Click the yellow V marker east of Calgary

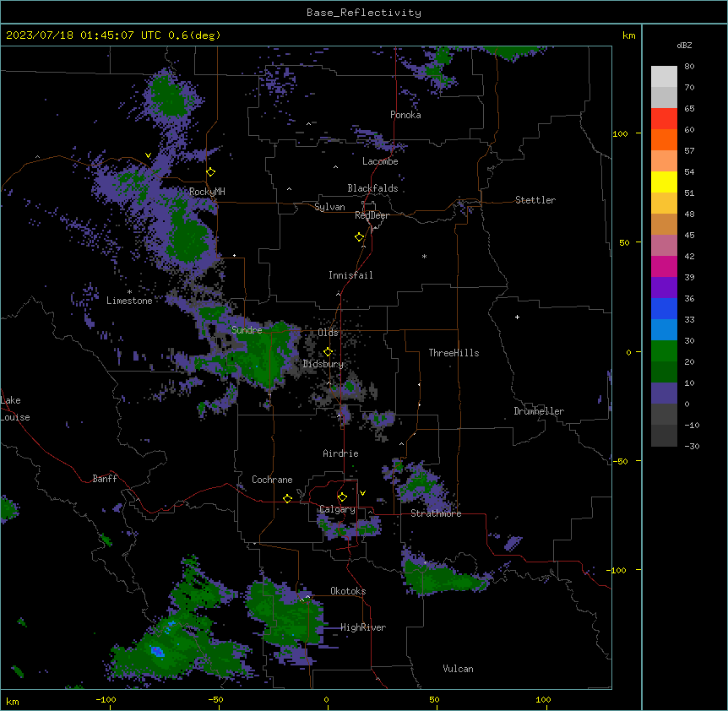[x=362, y=493]
